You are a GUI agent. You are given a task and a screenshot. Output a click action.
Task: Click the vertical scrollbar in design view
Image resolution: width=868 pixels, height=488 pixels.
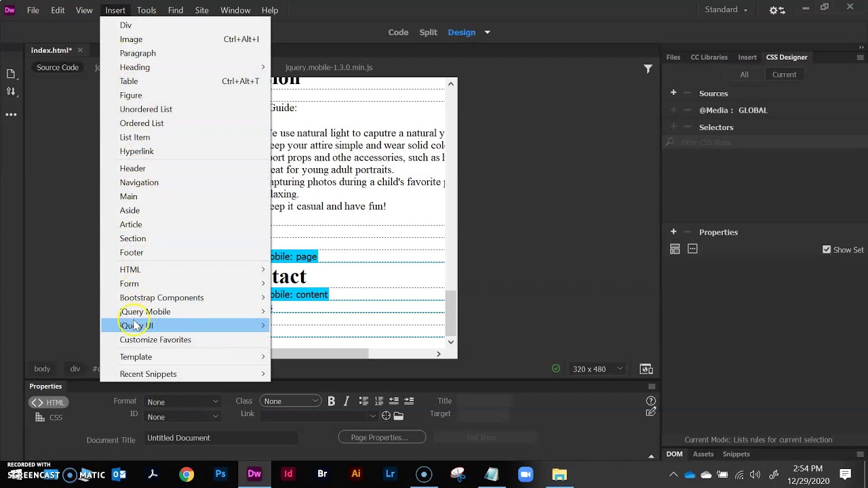pos(451,312)
